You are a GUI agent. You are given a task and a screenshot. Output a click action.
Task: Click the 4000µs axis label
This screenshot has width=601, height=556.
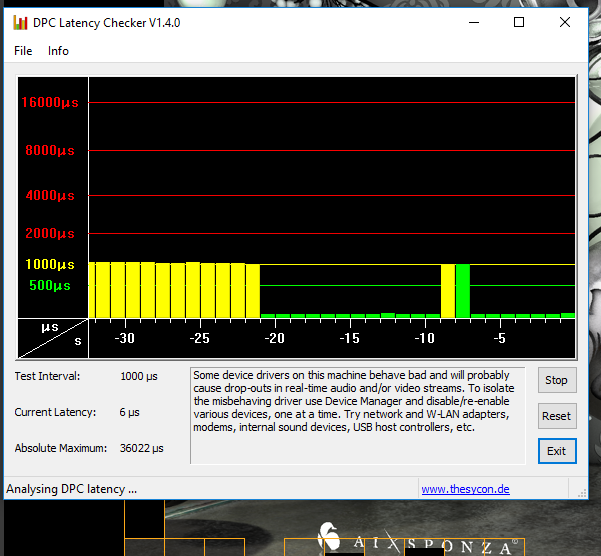pyautogui.click(x=50, y=195)
